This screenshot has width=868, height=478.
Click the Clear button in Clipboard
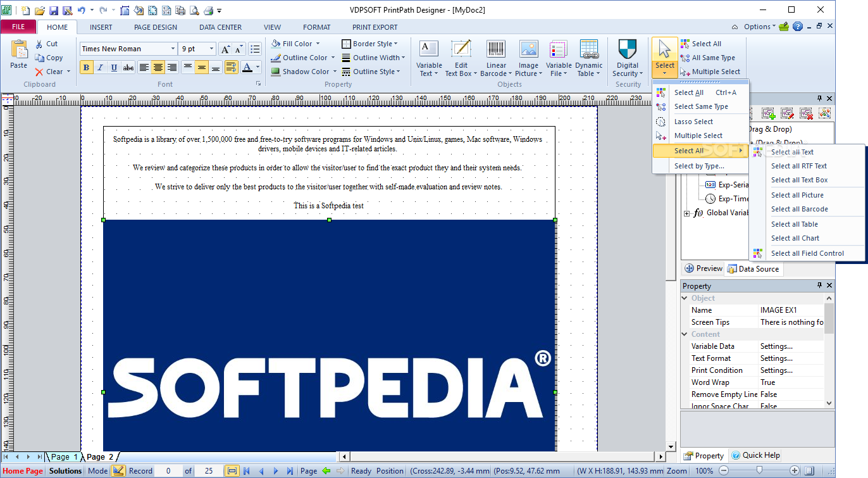click(53, 72)
